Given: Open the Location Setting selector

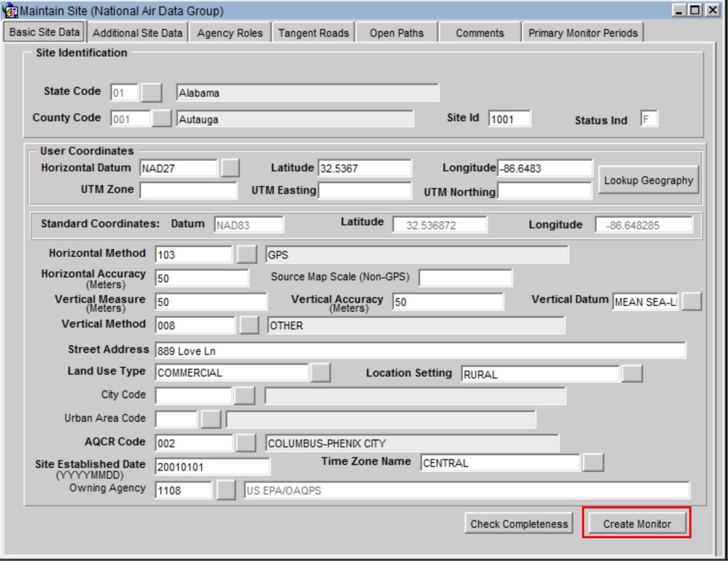Looking at the screenshot, I should point(633,374).
